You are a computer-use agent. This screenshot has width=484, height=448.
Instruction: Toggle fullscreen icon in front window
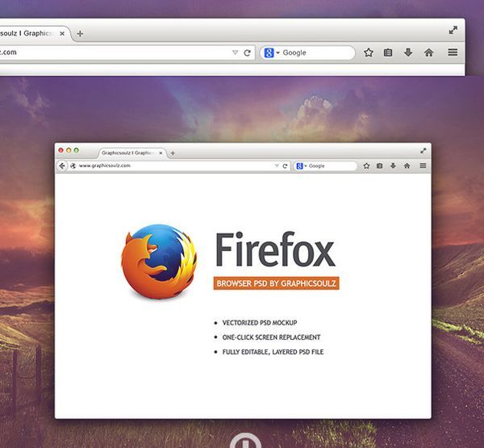tap(423, 150)
